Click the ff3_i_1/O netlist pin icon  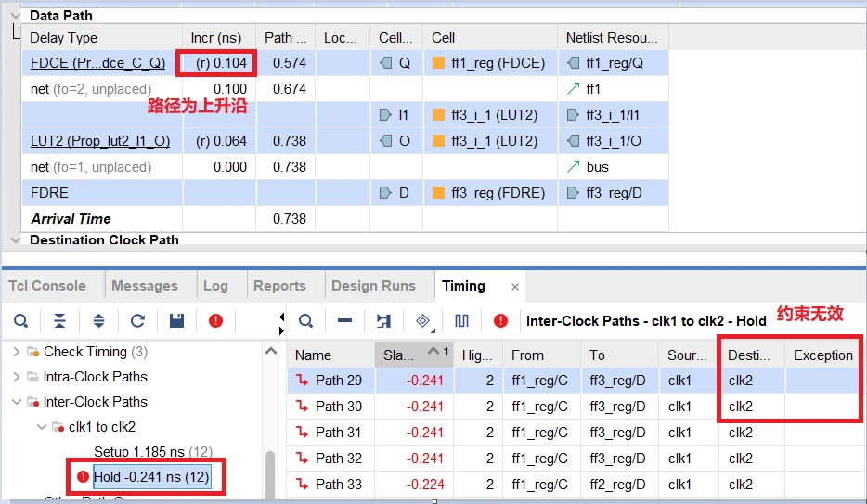coord(574,141)
